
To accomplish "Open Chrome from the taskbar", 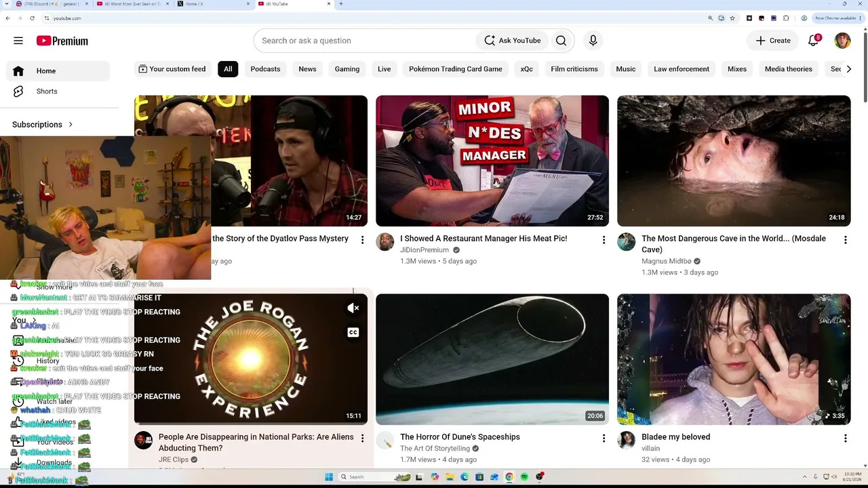I will 509,477.
